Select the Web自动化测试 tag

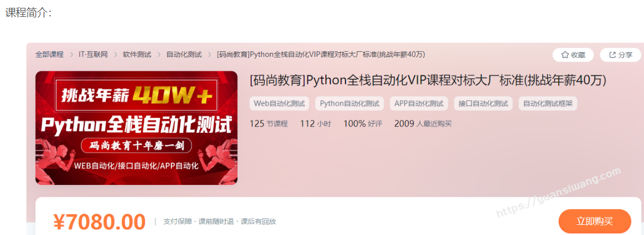coord(279,103)
